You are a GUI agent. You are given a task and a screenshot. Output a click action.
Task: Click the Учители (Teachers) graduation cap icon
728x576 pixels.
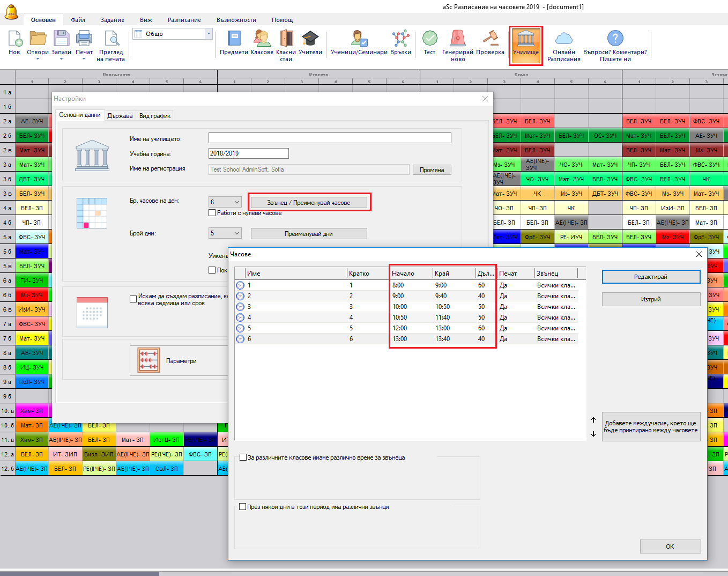click(310, 43)
